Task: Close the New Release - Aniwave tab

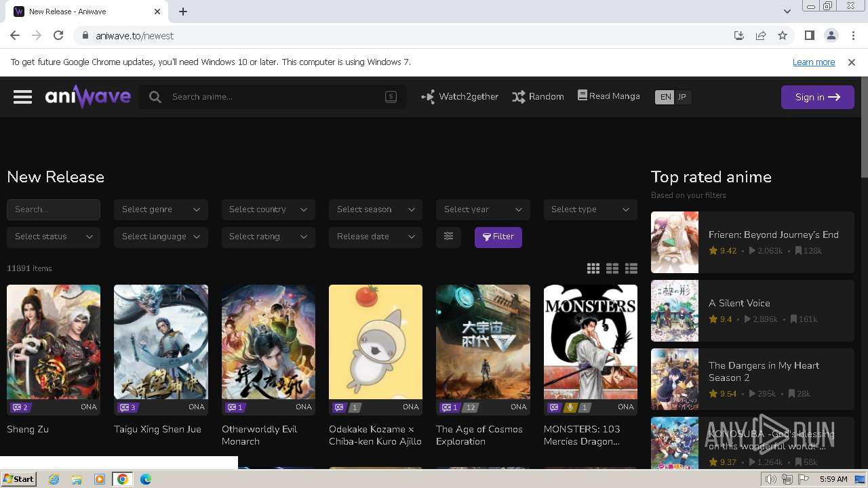Action: pos(157,12)
